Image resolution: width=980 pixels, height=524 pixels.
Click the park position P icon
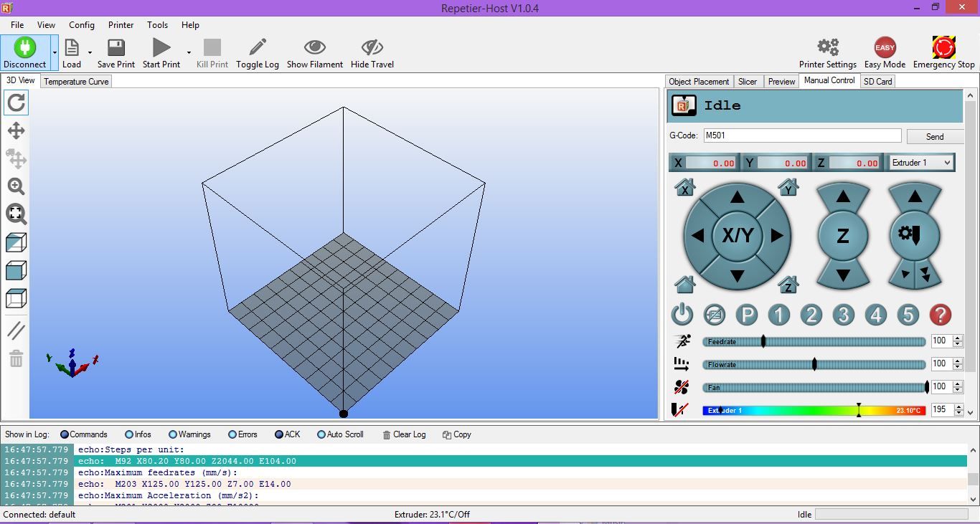click(x=746, y=315)
